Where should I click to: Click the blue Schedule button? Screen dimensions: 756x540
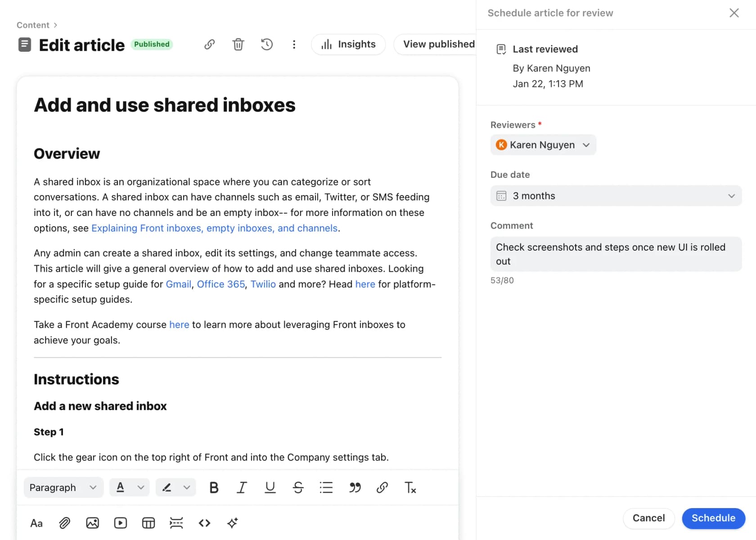click(713, 518)
